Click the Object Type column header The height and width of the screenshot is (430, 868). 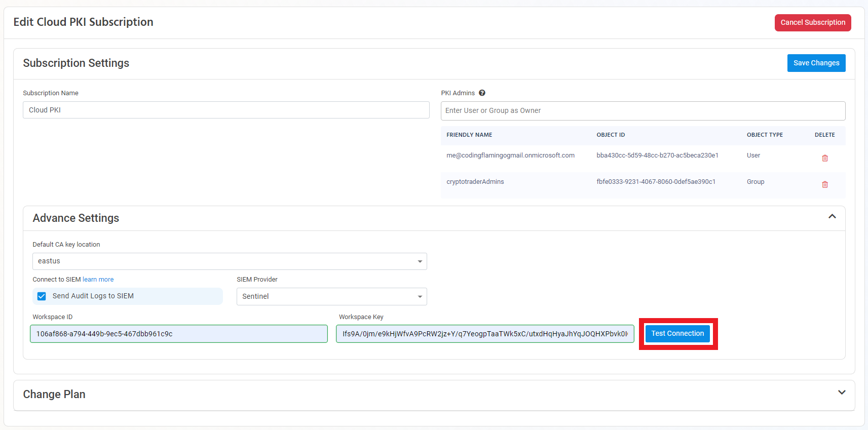765,135
